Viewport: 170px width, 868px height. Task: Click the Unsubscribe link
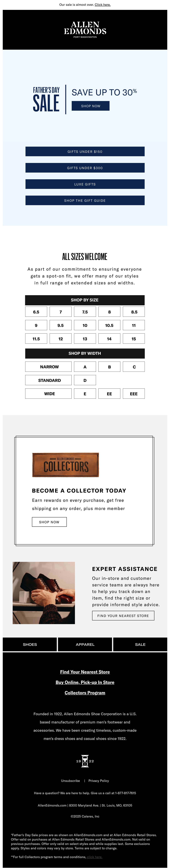click(70, 781)
